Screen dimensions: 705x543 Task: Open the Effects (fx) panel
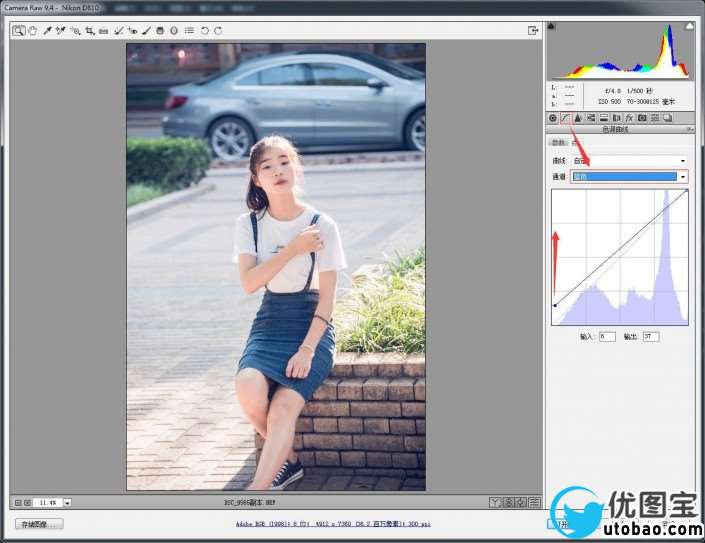click(629, 118)
